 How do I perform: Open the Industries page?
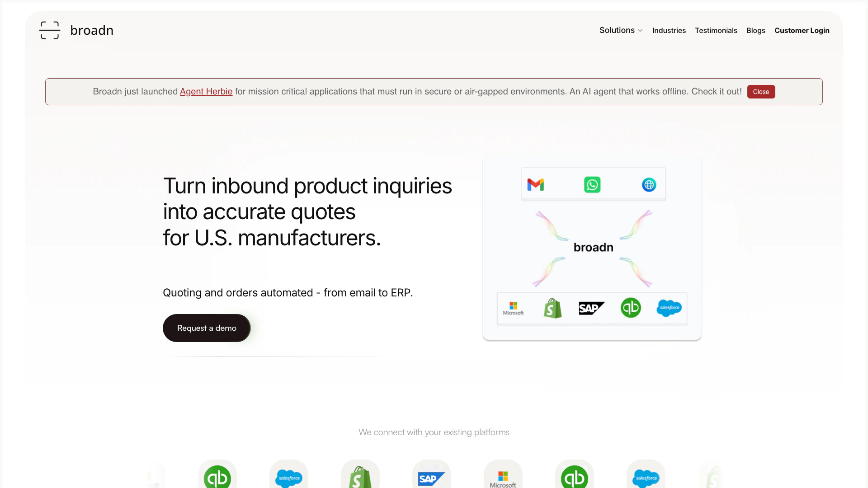669,30
